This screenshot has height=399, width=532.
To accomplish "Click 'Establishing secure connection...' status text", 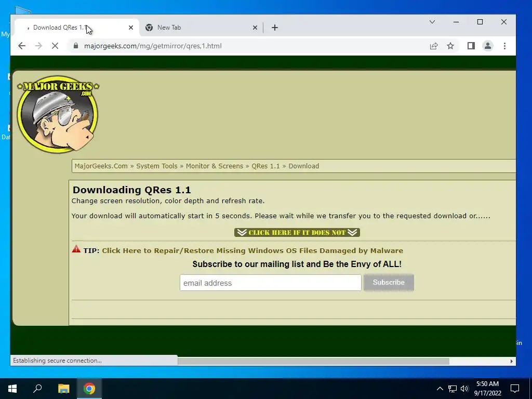I will [57, 361].
